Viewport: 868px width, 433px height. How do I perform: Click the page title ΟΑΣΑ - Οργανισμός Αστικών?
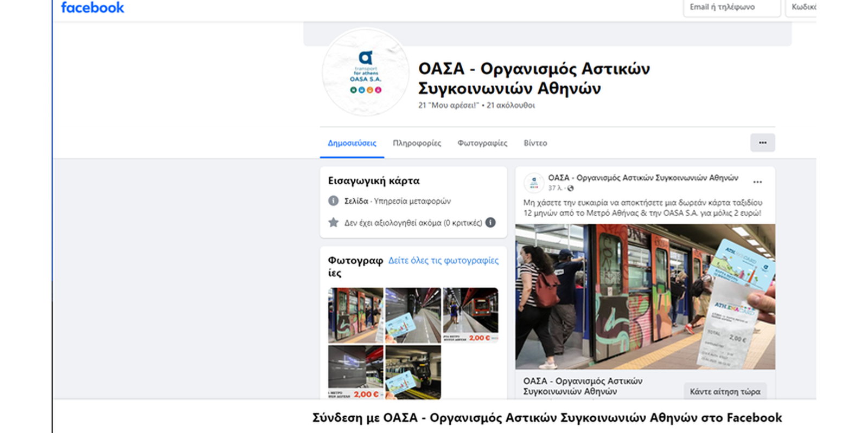coord(534,78)
